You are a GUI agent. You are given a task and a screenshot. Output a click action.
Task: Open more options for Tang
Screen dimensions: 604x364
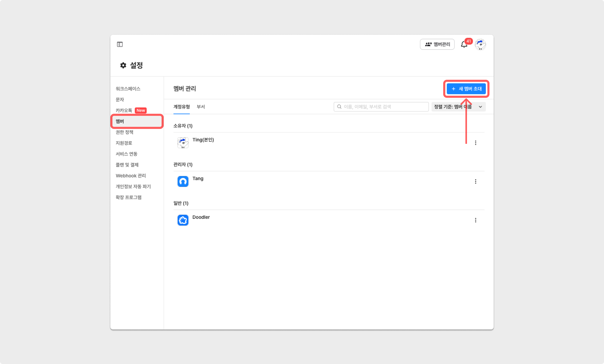(476, 181)
